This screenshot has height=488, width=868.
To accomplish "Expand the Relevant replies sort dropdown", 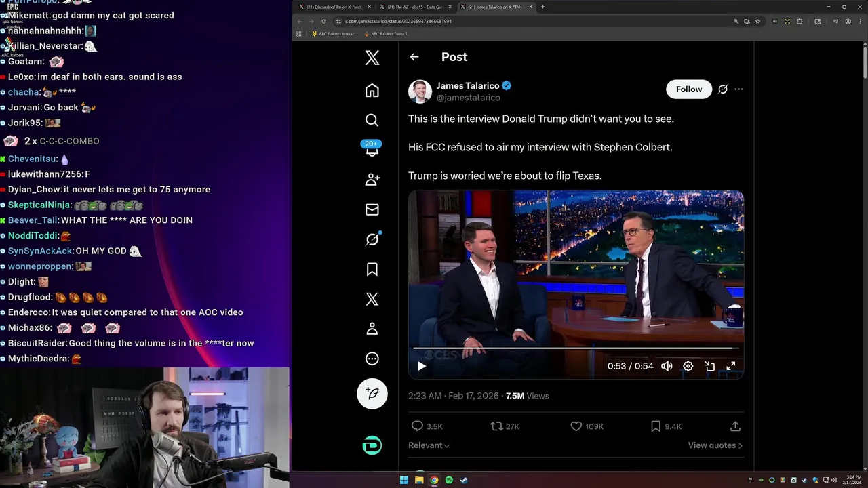I will coord(429,445).
